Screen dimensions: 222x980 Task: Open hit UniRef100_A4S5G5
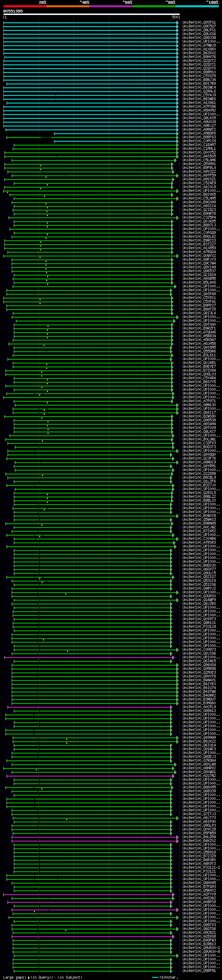(199, 156)
